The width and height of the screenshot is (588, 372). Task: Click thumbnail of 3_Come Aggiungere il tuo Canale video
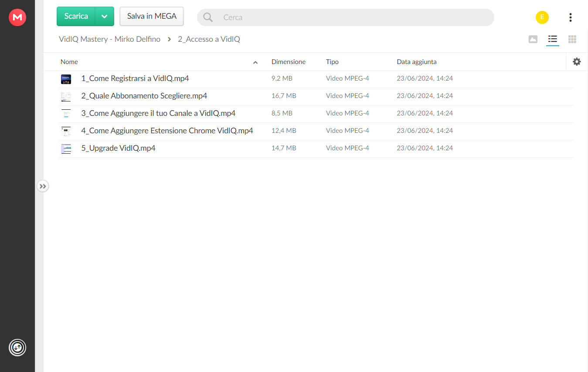pos(66,114)
